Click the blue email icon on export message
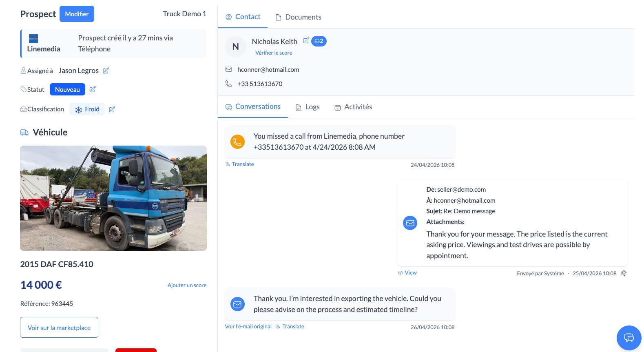644x352 pixels. (x=238, y=304)
